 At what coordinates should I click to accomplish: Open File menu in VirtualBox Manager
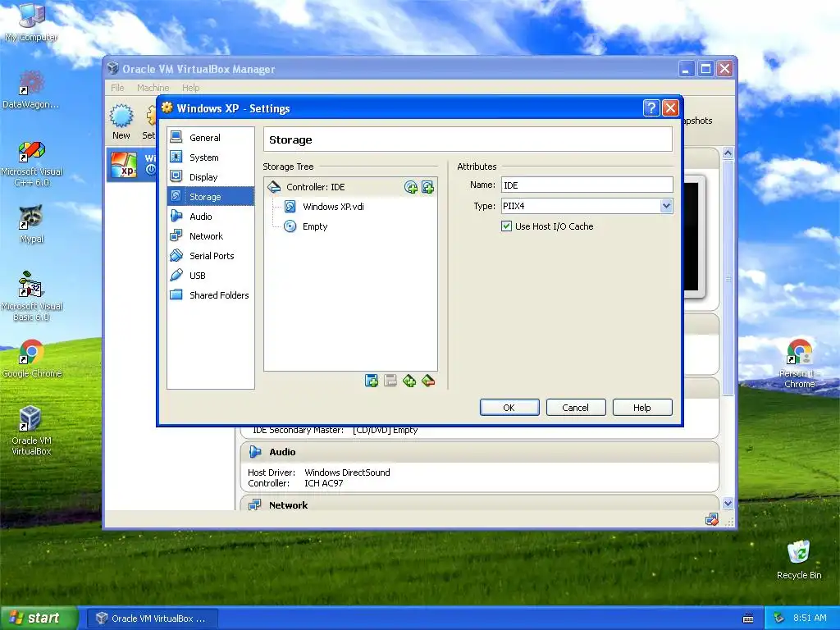pos(117,88)
